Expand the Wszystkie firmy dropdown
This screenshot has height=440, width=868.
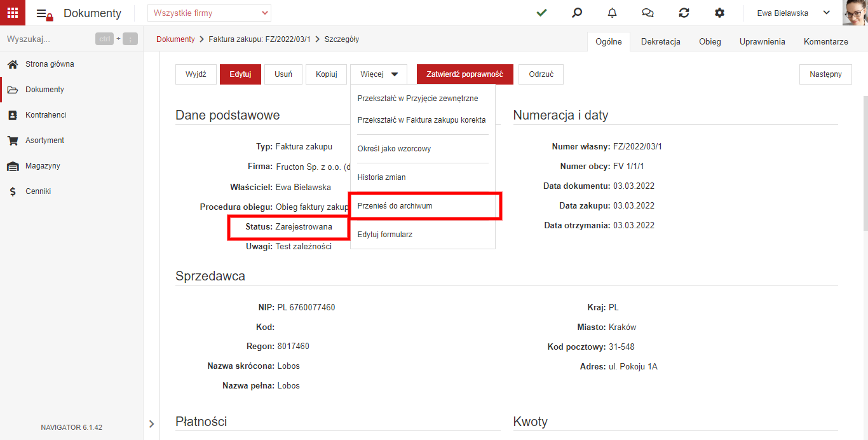[x=209, y=13]
